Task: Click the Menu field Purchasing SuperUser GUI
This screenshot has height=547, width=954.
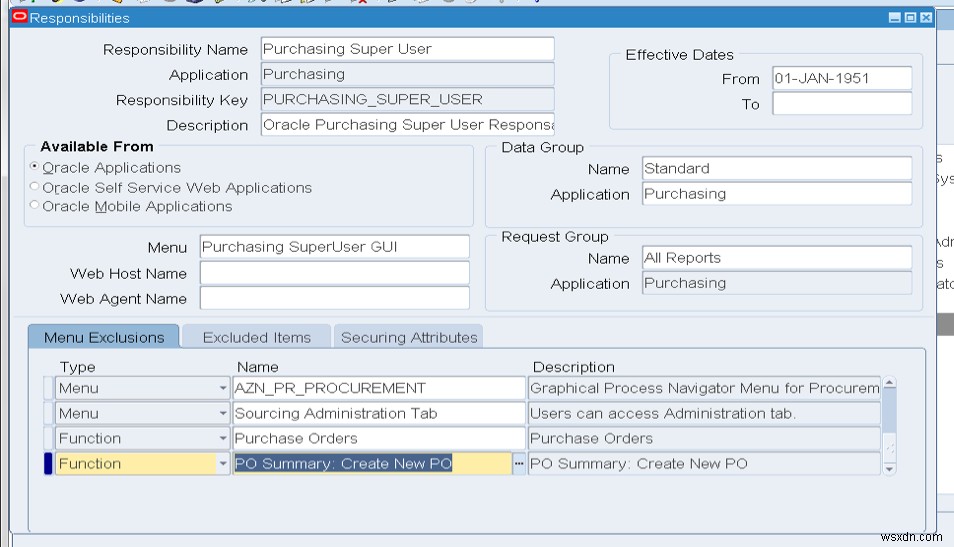Action: tap(335, 247)
